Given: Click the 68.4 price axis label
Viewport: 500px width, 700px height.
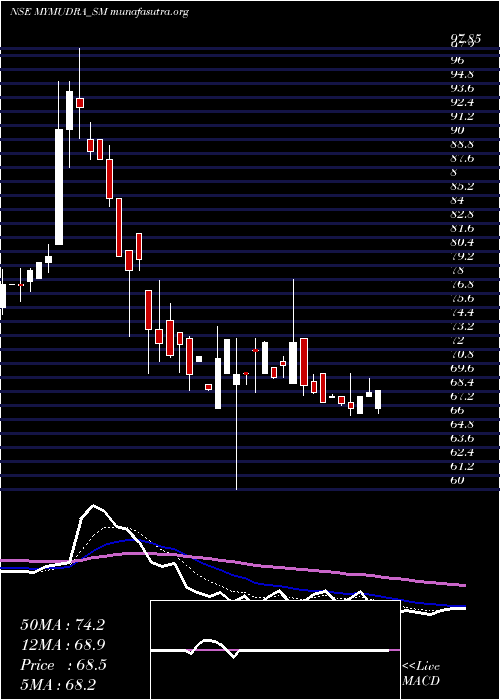Looking at the screenshot, I should tap(462, 383).
